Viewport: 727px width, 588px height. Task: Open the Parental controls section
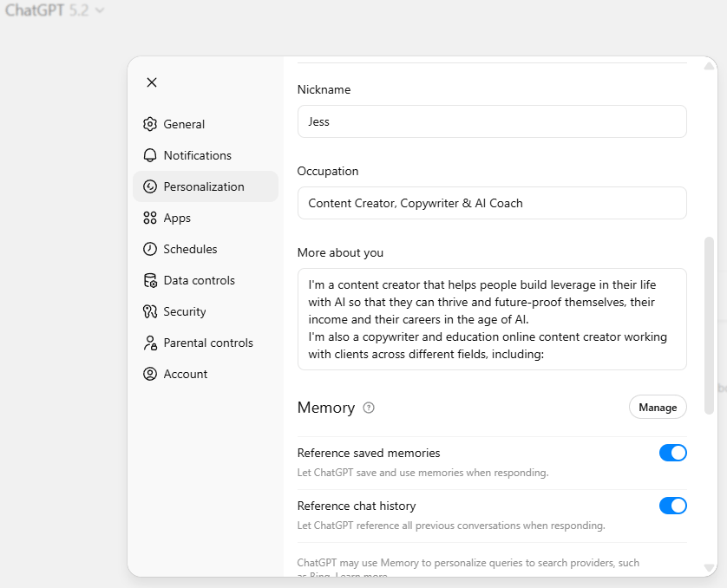click(x=206, y=343)
